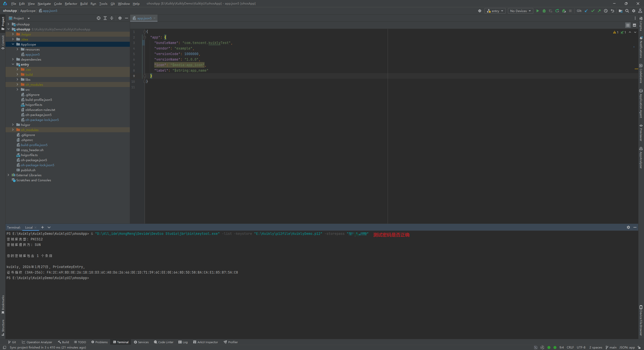Open Git history clock icon
The image size is (644, 350).
(606, 11)
